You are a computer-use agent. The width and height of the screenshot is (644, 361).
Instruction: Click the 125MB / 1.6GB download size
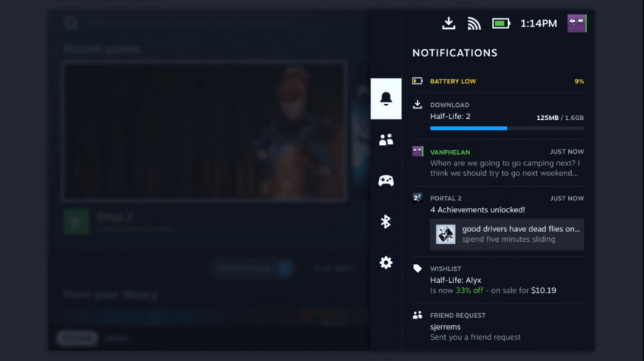point(560,118)
